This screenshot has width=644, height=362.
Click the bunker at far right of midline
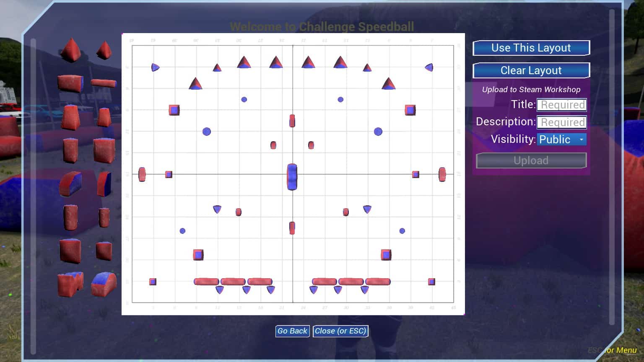[442, 174]
